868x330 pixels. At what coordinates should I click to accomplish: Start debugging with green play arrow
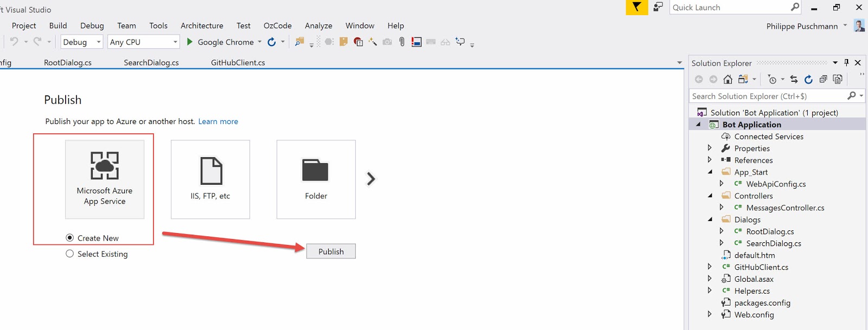coord(190,42)
